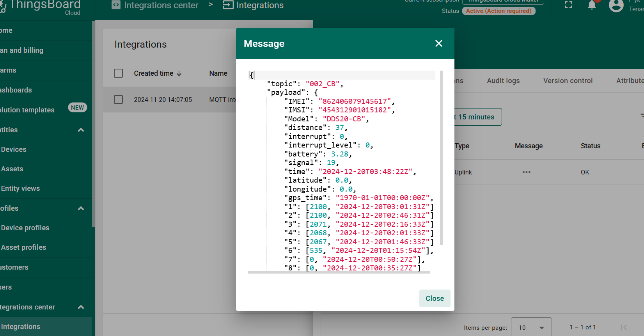Image resolution: width=644 pixels, height=336 pixels.
Task: Collapse the Entities sidebar section
Action: tap(81, 130)
